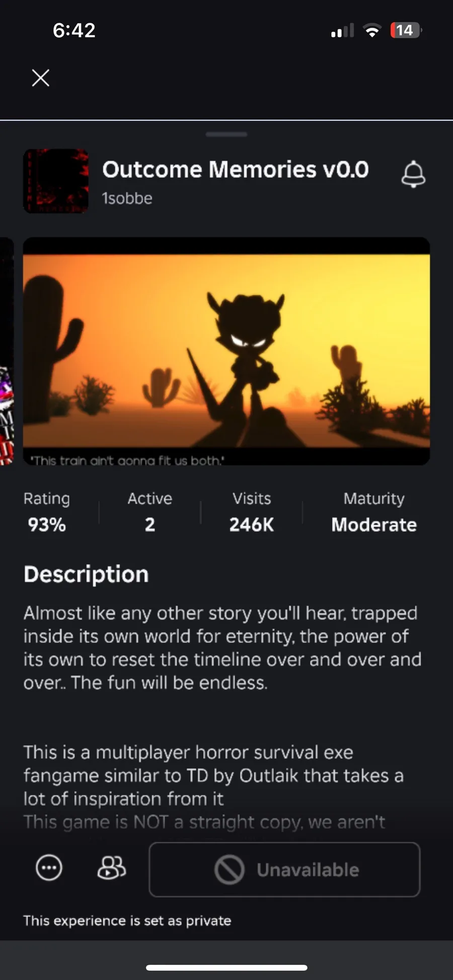This screenshot has width=453, height=980.
Task: Close the experience details sheet with X
Action: point(41,78)
